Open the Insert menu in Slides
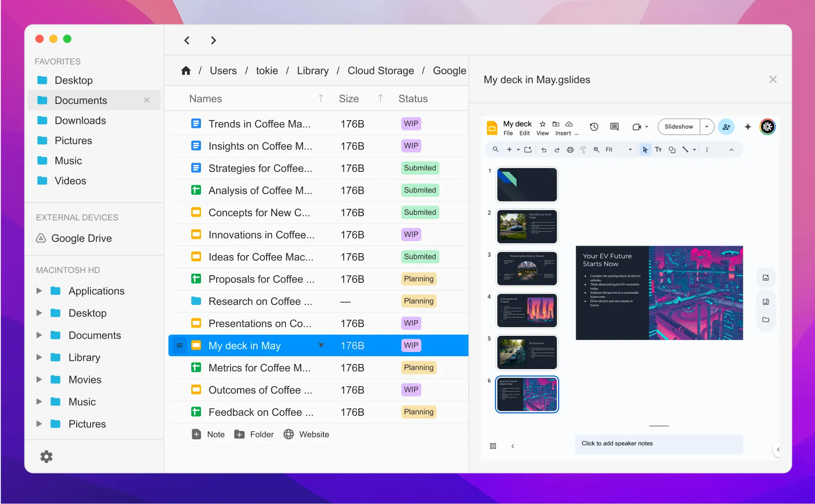815x504 pixels. (563, 133)
